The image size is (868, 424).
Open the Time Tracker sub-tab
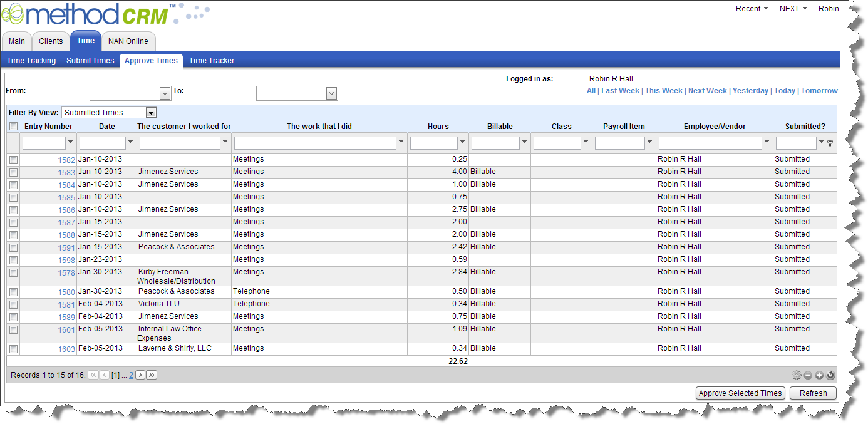point(212,61)
